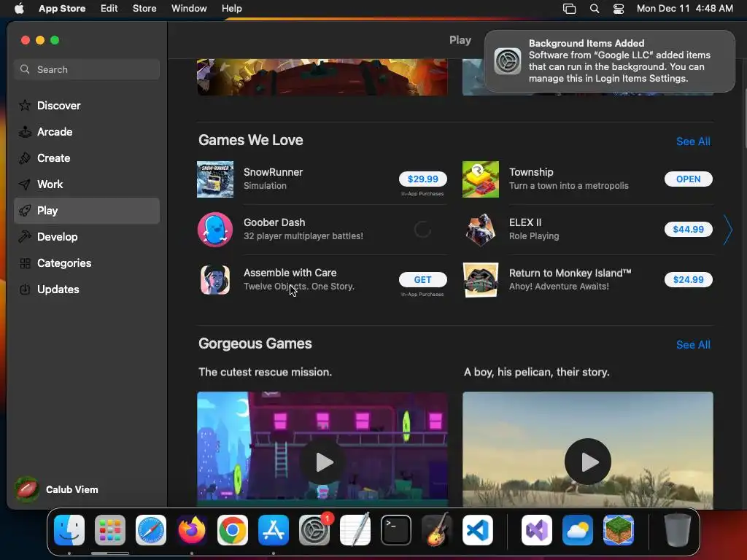Buy SnowRunner for $29.99
This screenshot has width=747, height=560.
(422, 179)
